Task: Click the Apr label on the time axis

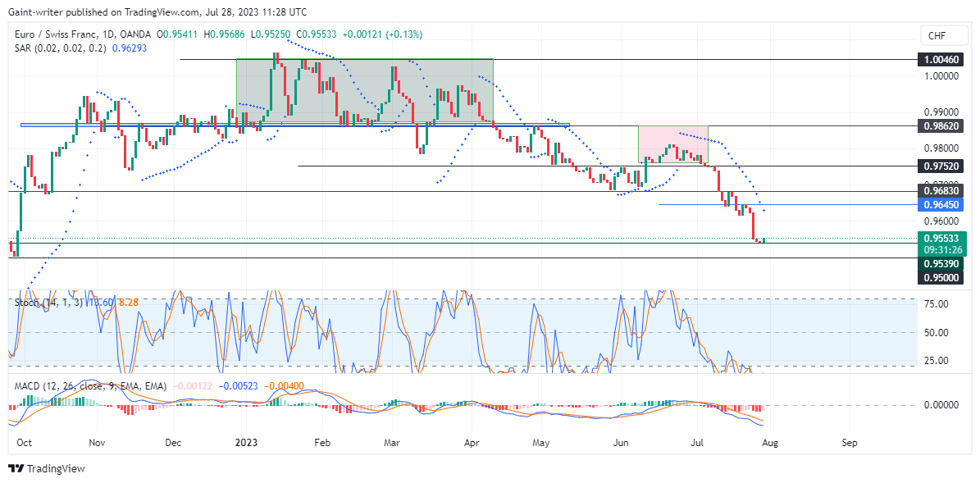Action: [472, 442]
